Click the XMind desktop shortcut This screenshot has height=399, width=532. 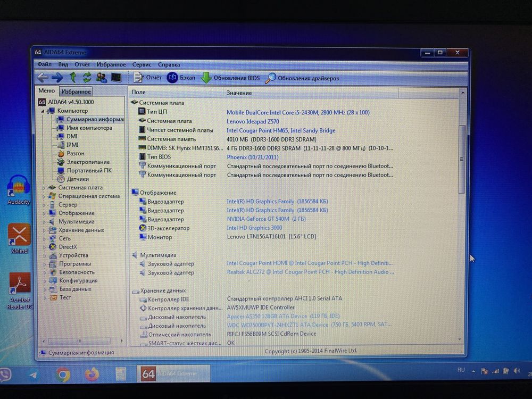pos(19,238)
